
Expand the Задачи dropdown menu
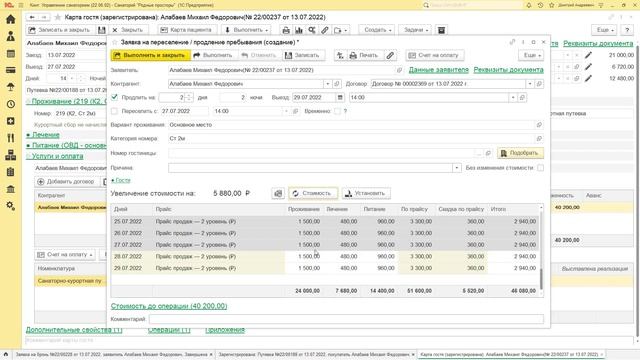pyautogui.click(x=416, y=30)
